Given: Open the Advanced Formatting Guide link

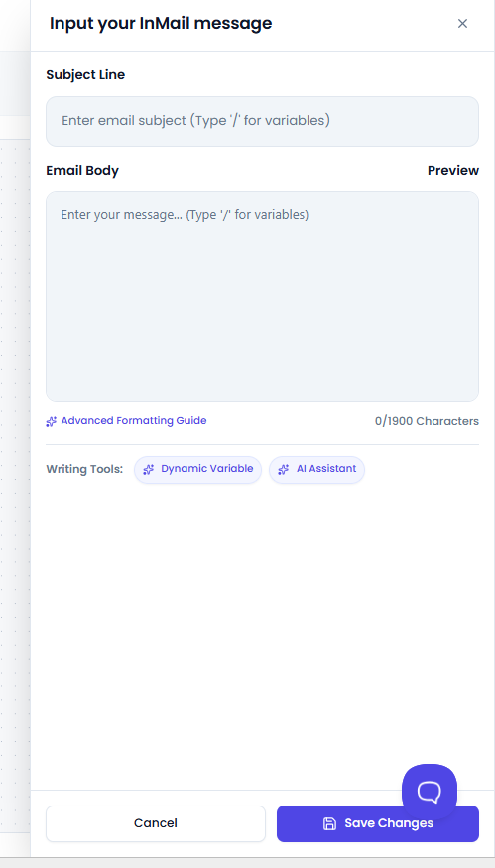Looking at the screenshot, I should 134,421.
